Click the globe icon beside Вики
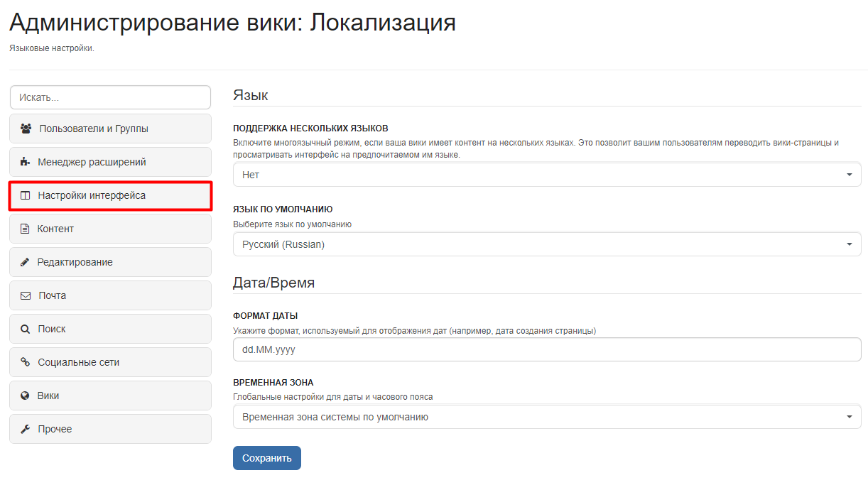The width and height of the screenshot is (868, 485). [25, 396]
